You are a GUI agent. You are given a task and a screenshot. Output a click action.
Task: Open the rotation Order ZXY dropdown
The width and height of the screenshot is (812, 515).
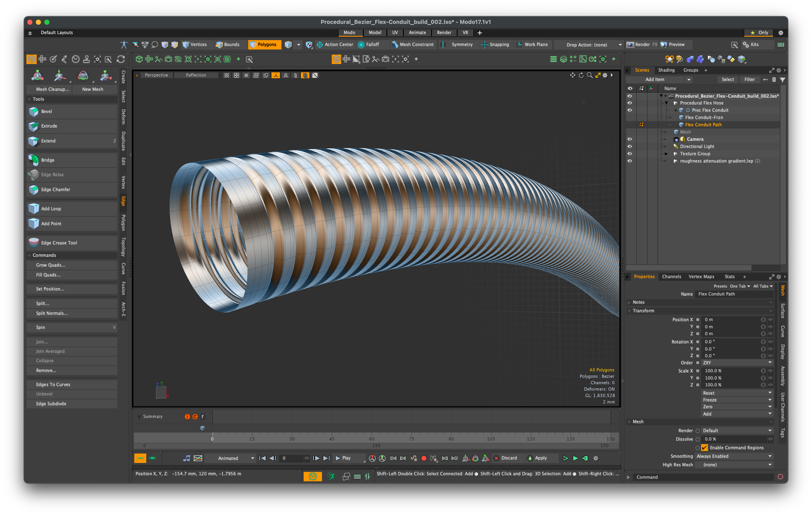click(737, 363)
